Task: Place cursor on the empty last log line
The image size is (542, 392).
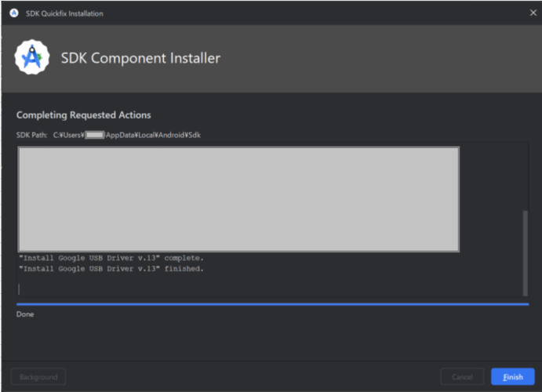Action: 20,289
